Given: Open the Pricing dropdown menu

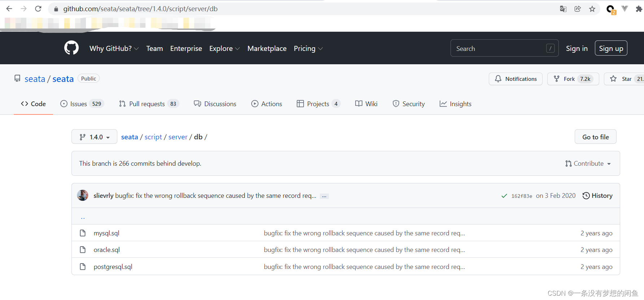Looking at the screenshot, I should click(x=308, y=48).
